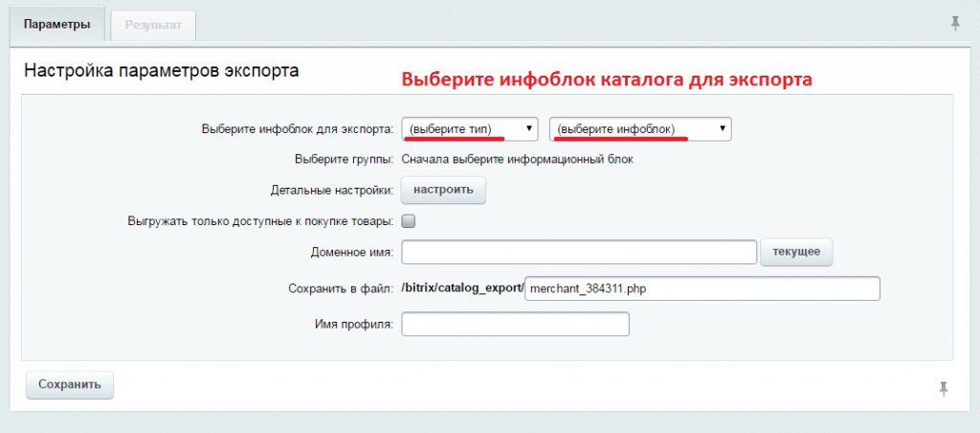The height and width of the screenshot is (433, 980).
Task: Click the Доменное имя label
Action: point(352,253)
